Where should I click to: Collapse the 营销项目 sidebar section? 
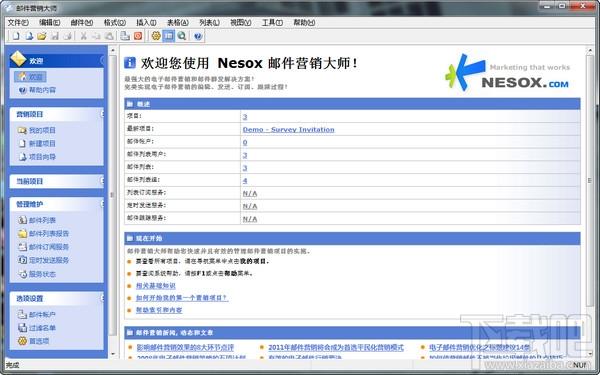click(102, 114)
